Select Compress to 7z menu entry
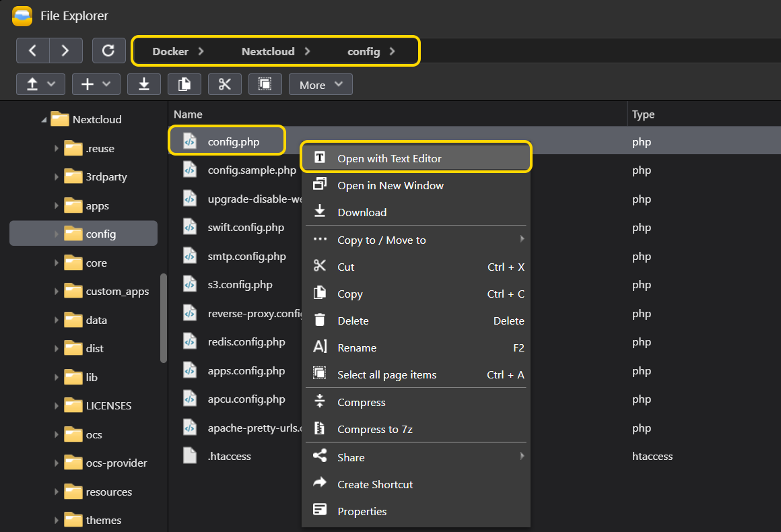 (x=374, y=429)
